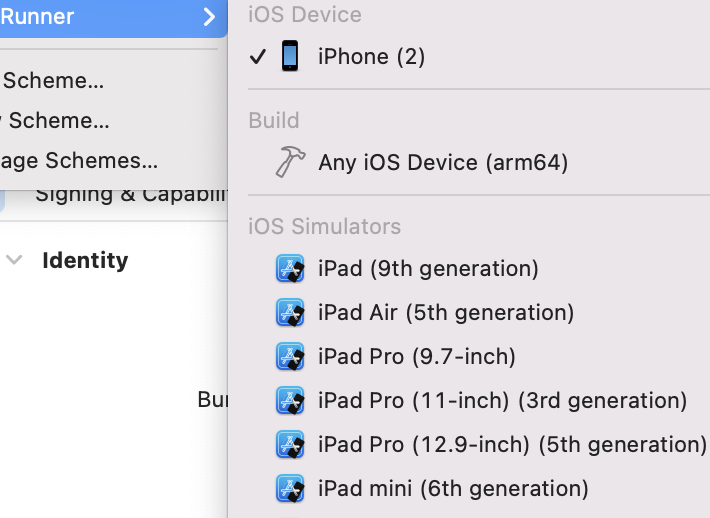This screenshot has height=518, width=710.
Task: Click the iOS Simulators section header
Action: pyautogui.click(x=324, y=226)
